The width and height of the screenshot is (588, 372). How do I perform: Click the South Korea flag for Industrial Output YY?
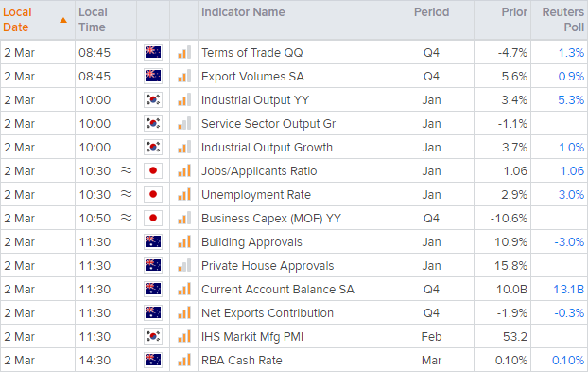tap(153, 99)
